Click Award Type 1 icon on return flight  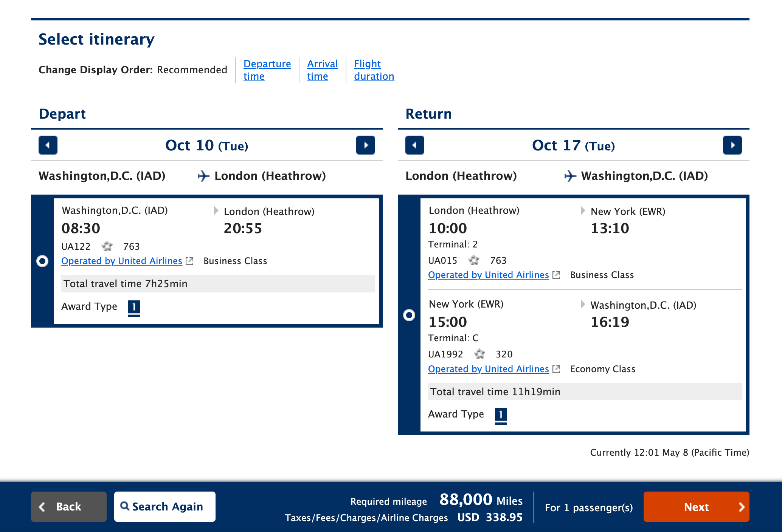(501, 416)
